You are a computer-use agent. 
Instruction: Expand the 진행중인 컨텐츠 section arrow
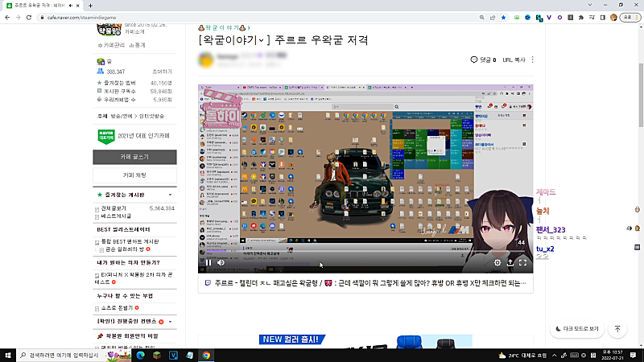point(170,322)
